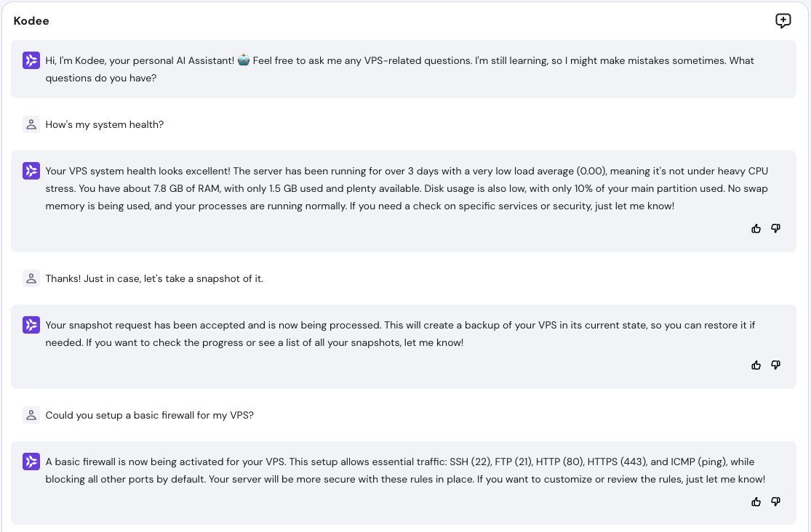Image resolution: width=811 pixels, height=532 pixels.
Task: Click the firewall activation response bubble
Action: coord(405,470)
